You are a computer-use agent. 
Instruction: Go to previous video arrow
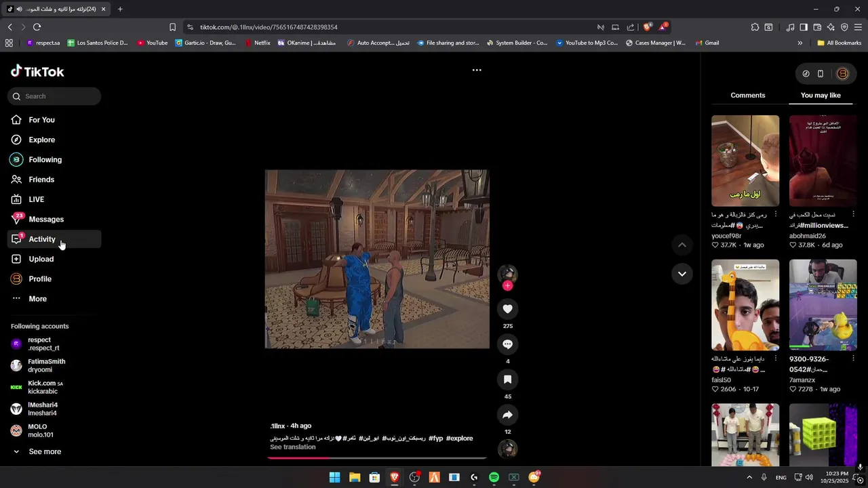coord(682,245)
